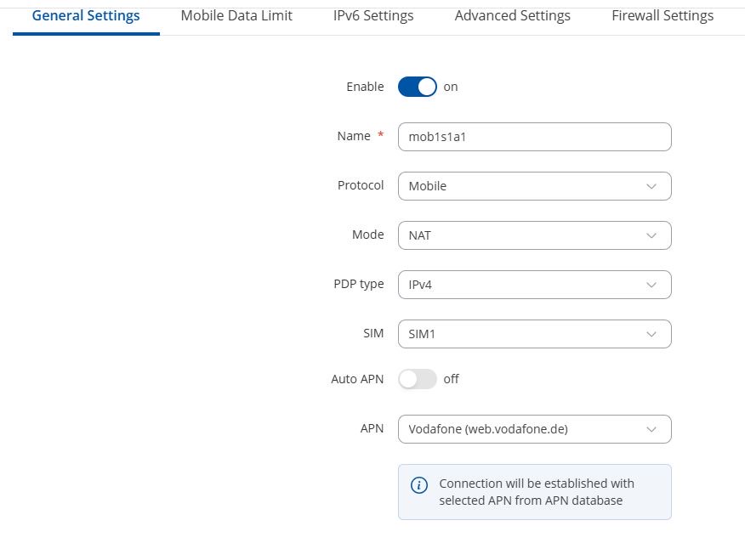Click the info icon in the APN notice
745x560 pixels.
click(419, 485)
